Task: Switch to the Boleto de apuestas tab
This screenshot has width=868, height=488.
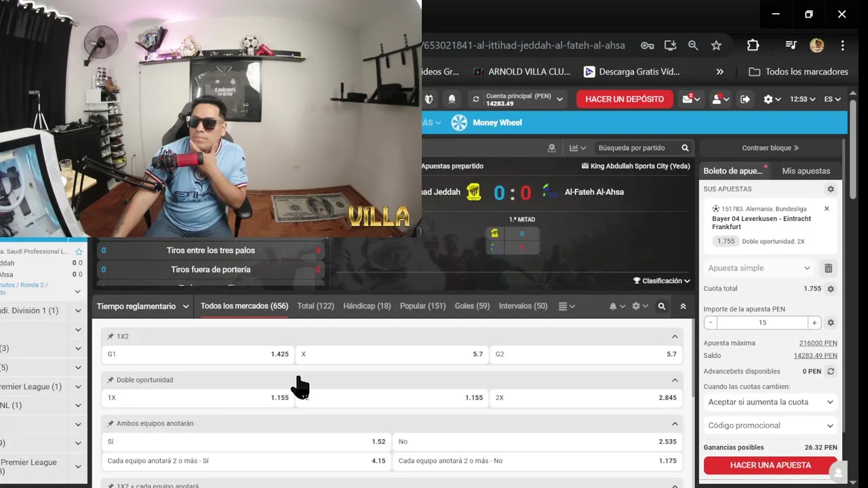Action: tap(735, 171)
